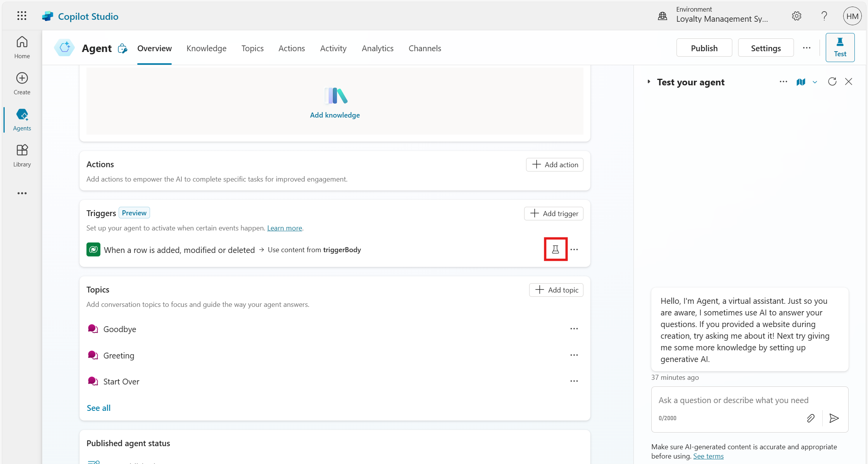Open more options for Goodbye topic

[574, 329]
